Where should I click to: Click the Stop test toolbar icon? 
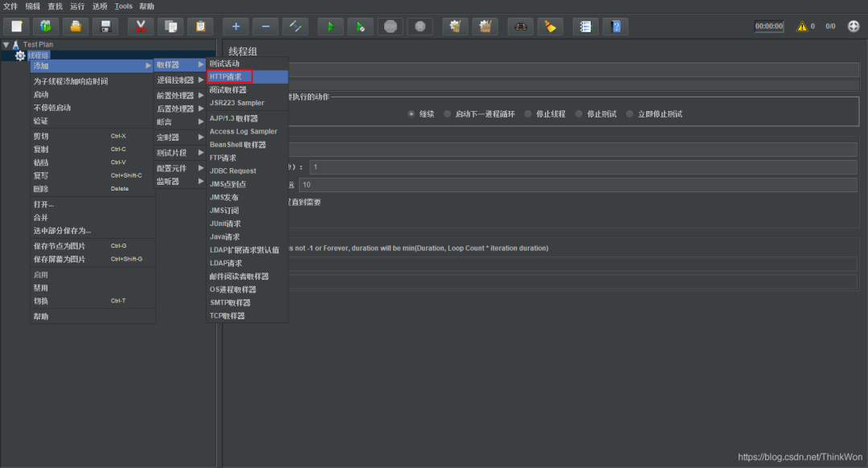click(x=391, y=27)
